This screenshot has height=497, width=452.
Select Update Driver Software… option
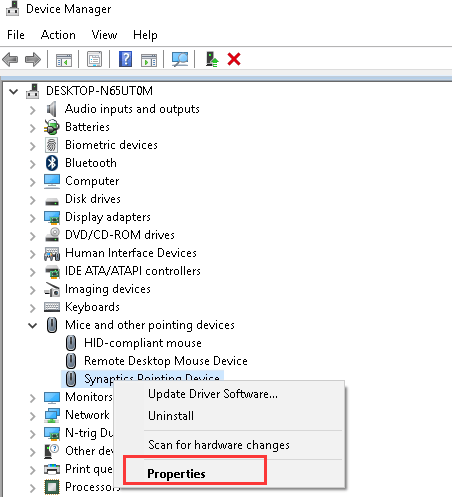(x=213, y=394)
